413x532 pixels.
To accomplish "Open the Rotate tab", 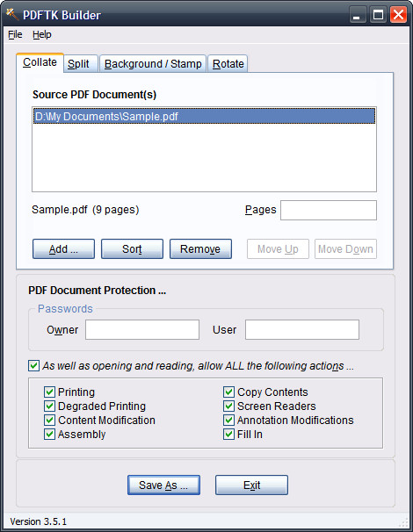I will coord(228,64).
